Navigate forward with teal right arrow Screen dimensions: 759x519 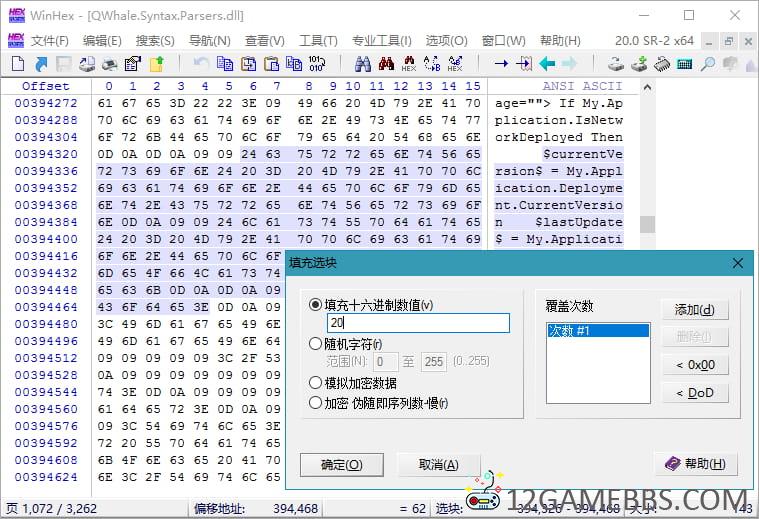point(569,63)
